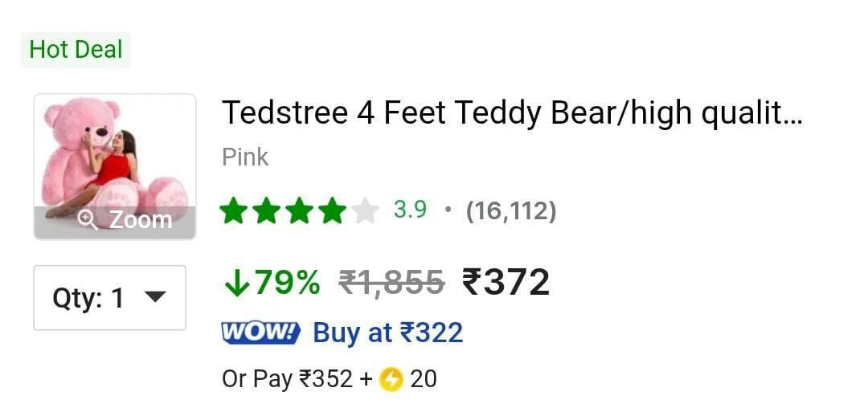Click the magnifier Zoom icon on thumbnail
The image size is (868, 408).
point(88,219)
